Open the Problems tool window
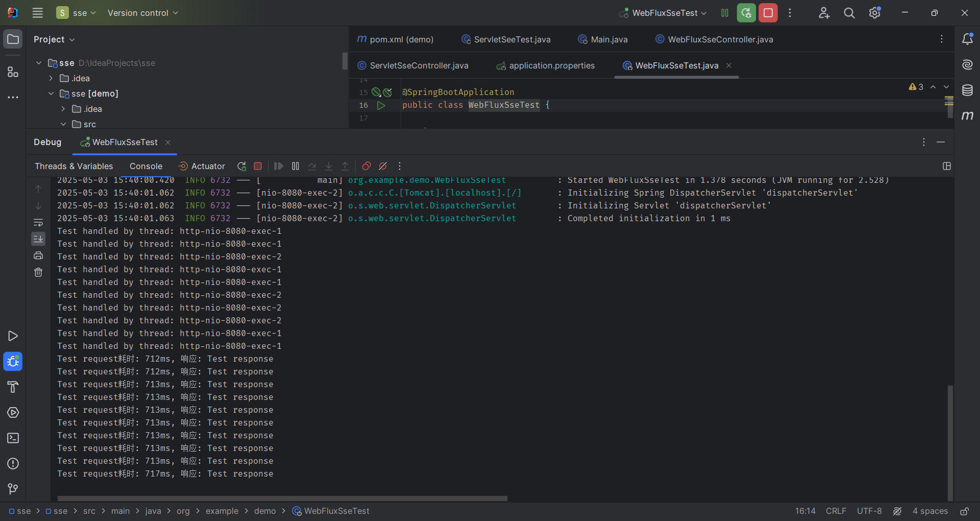The width and height of the screenshot is (980, 521). pyautogui.click(x=13, y=464)
